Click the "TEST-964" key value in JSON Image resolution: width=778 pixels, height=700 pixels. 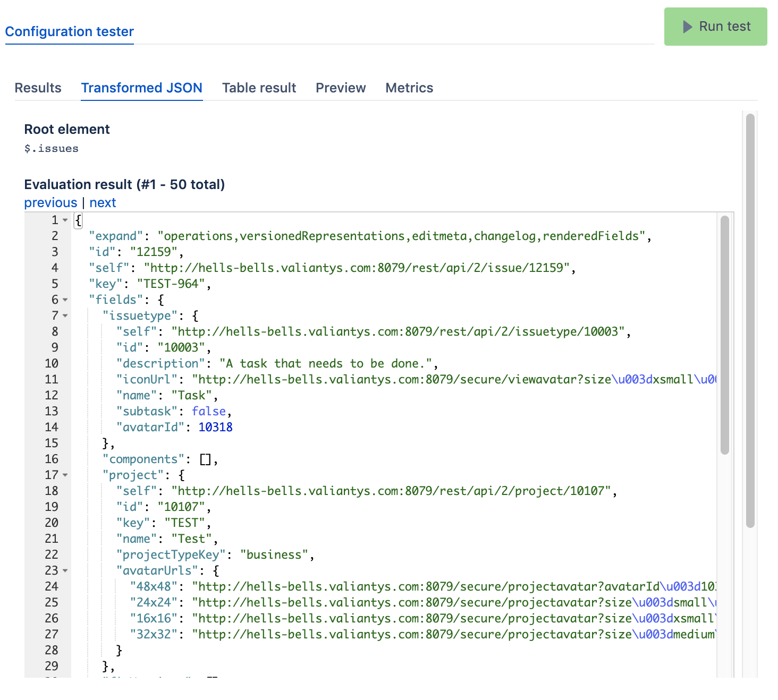(x=171, y=284)
